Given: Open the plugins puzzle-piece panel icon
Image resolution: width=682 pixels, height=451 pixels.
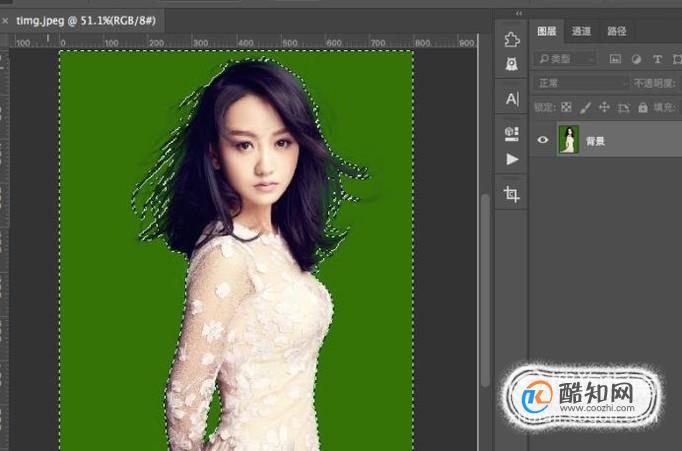Looking at the screenshot, I should (512, 40).
